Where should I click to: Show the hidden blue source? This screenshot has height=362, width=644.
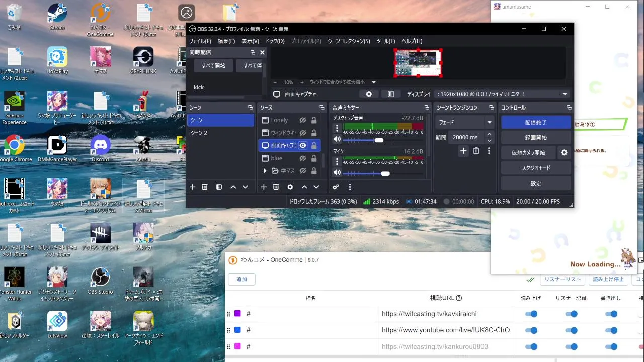pyautogui.click(x=302, y=158)
